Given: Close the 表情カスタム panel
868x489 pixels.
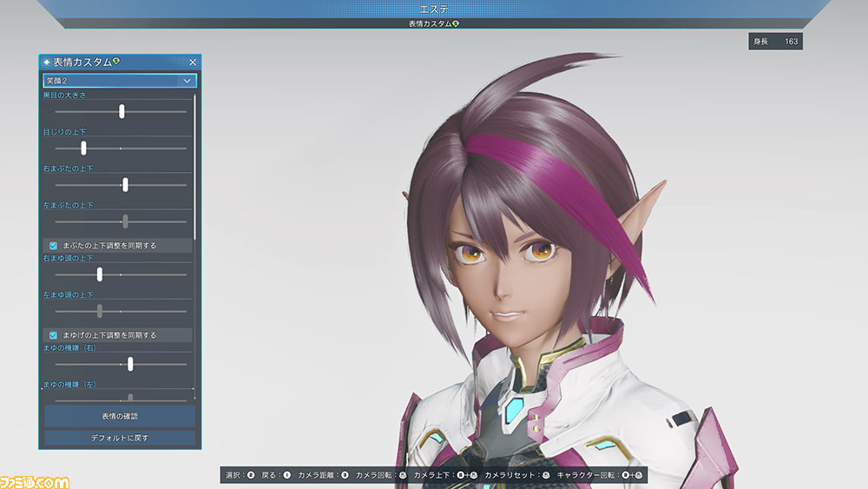Looking at the screenshot, I should coord(193,62).
